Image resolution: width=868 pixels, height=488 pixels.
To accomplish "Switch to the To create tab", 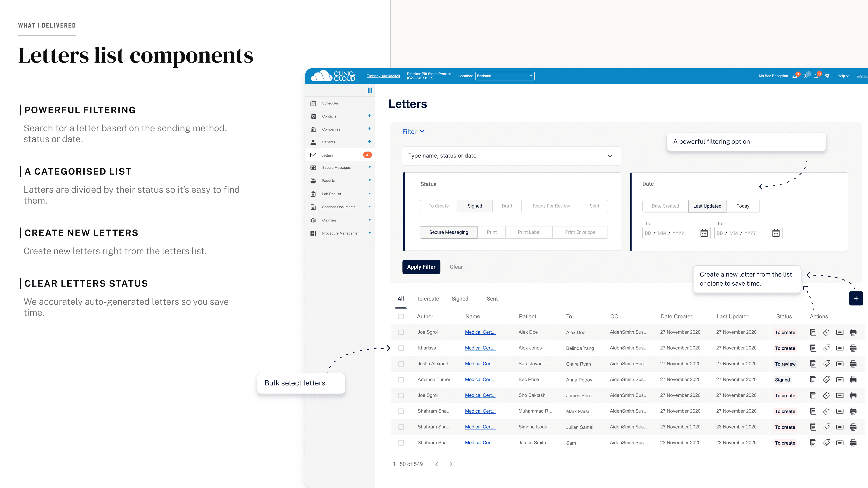I will click(x=428, y=299).
